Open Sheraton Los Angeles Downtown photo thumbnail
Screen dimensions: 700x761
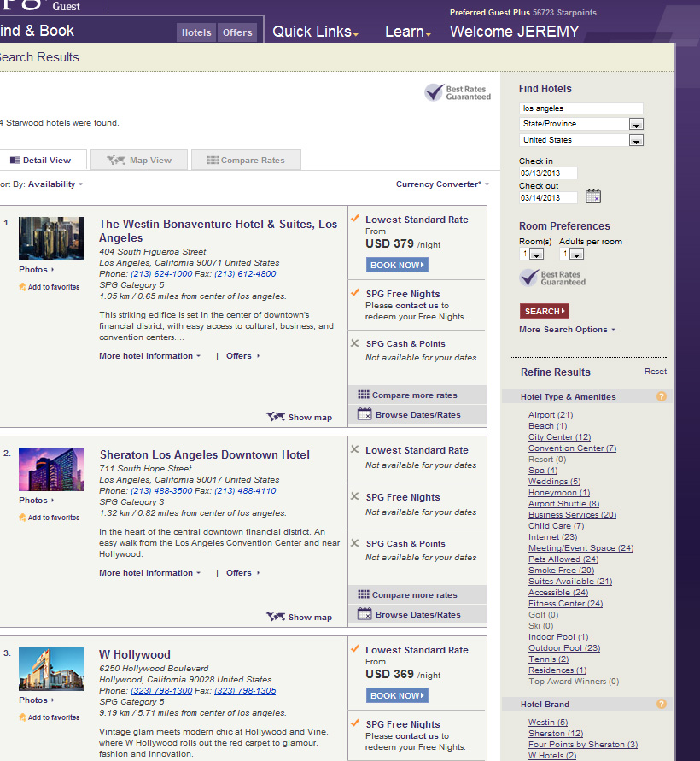coord(51,469)
